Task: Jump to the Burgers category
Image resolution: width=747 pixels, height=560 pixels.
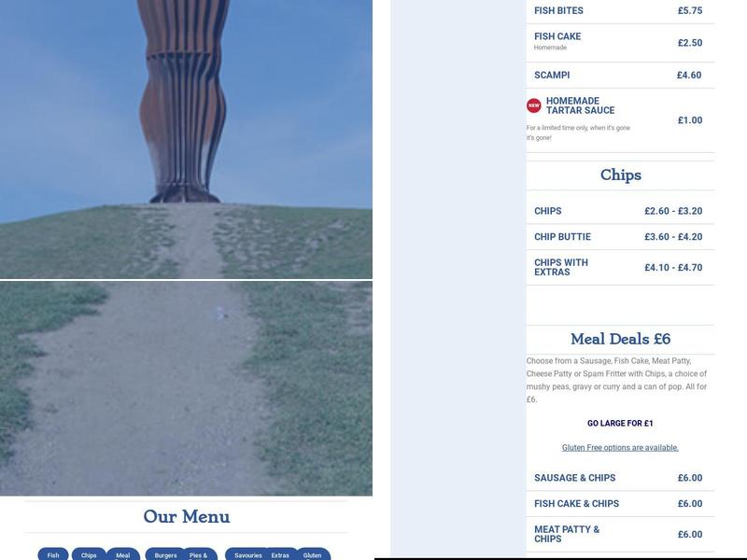Action: pos(165,554)
